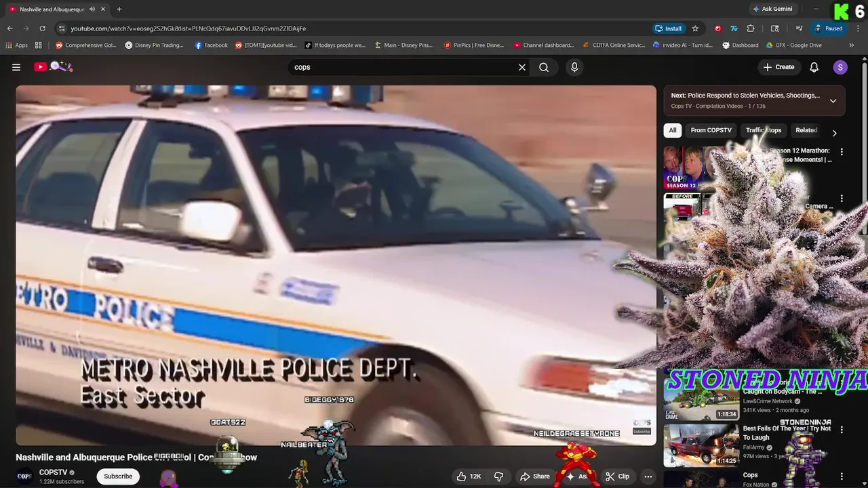Open YouTube notifications bell
868x488 pixels.
tap(814, 67)
